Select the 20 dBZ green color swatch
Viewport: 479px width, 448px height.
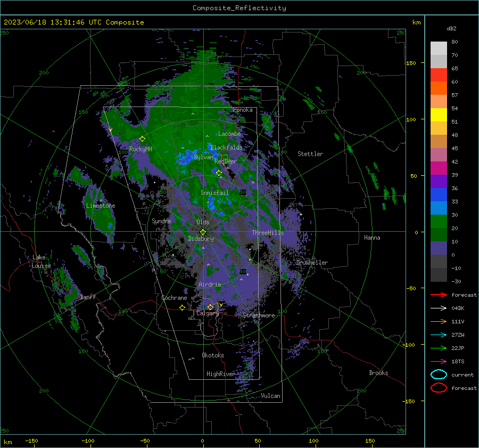point(439,222)
